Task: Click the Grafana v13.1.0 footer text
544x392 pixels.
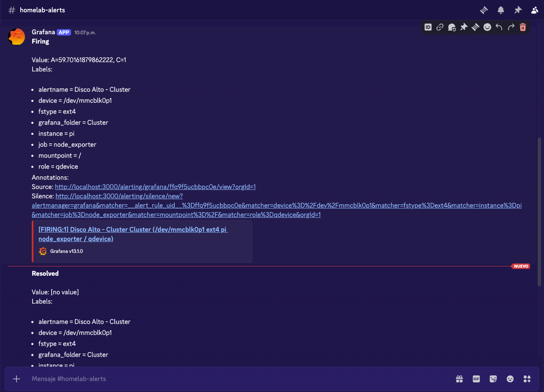Action: coord(66,251)
